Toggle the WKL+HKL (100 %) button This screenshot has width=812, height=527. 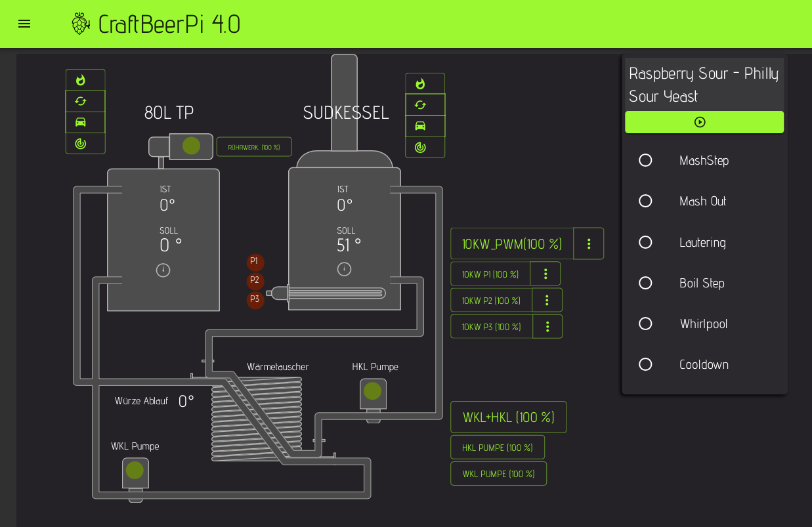508,417
